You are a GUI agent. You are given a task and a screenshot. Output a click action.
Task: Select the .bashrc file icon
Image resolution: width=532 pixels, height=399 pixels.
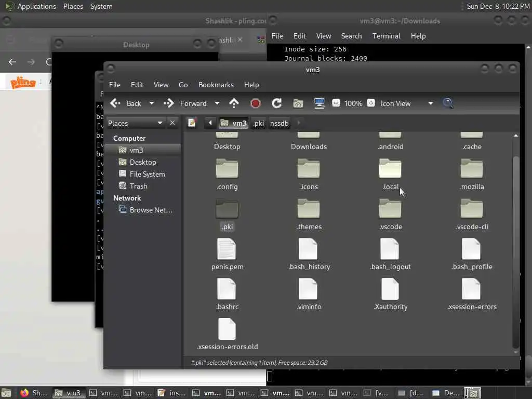pos(227,289)
